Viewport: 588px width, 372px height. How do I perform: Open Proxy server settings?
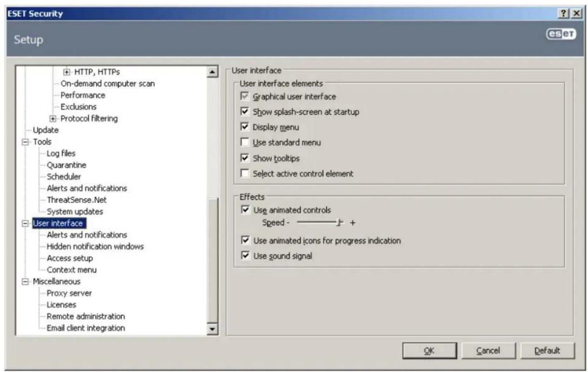click(x=69, y=293)
